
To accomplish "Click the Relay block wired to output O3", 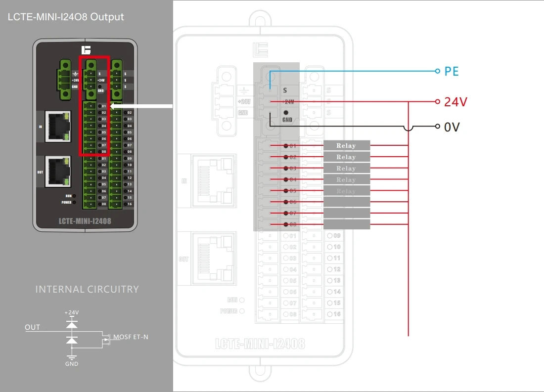I will pos(346,168).
